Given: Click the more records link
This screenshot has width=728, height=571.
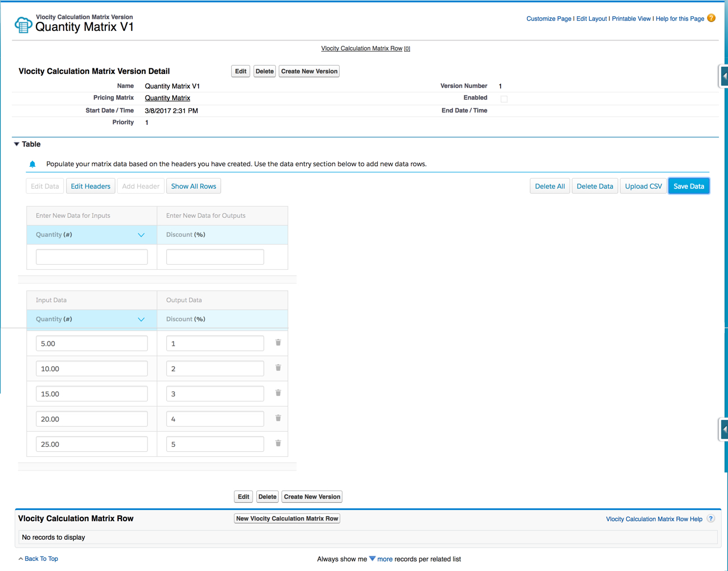Looking at the screenshot, I should click(x=385, y=559).
